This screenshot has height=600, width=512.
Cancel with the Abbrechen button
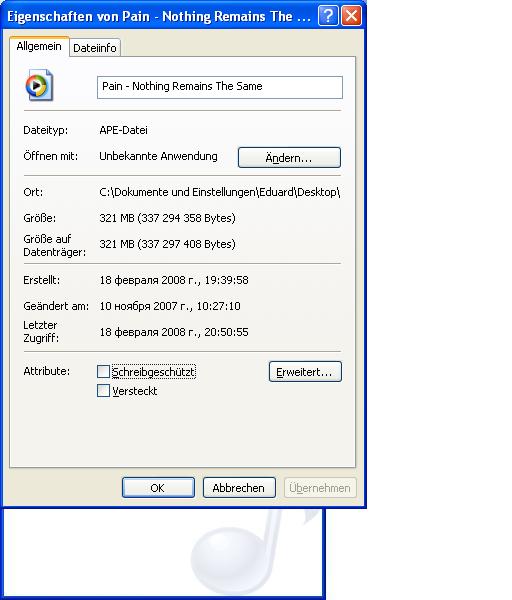(x=239, y=488)
